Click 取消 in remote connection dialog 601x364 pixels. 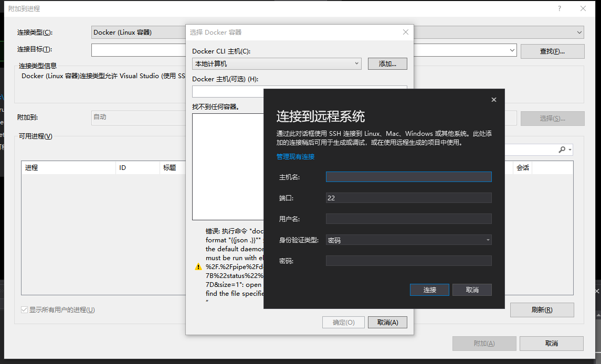click(472, 290)
